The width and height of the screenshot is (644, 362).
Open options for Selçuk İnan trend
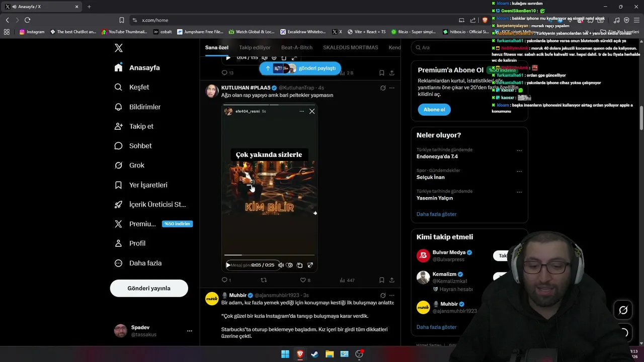point(519,171)
